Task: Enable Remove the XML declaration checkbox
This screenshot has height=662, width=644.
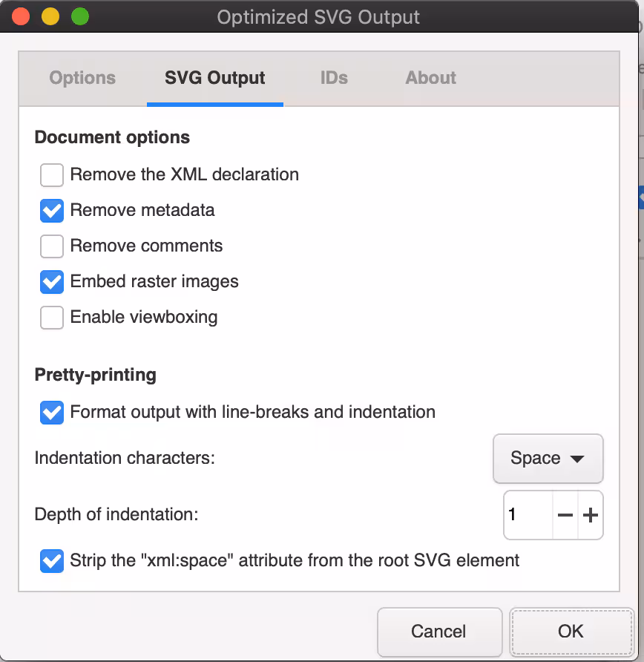Action: [52, 175]
